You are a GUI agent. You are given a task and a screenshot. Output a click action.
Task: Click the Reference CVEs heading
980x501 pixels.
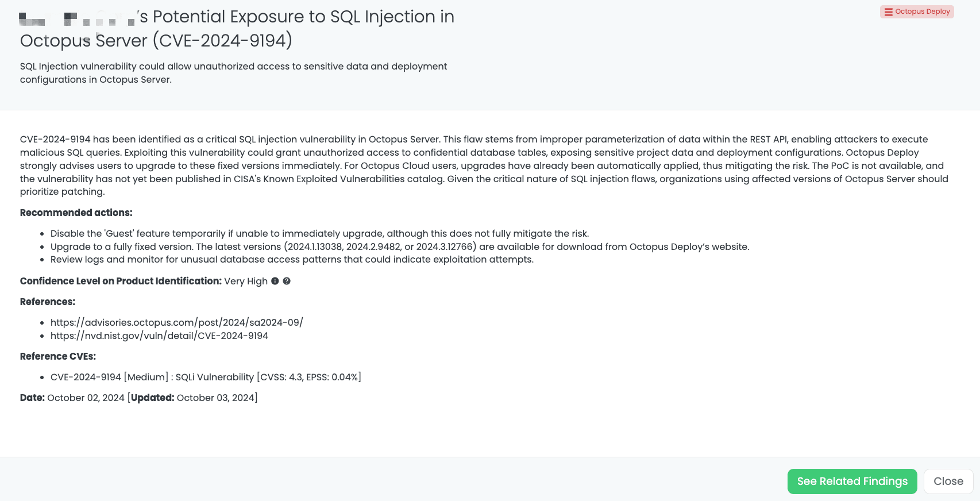click(58, 356)
